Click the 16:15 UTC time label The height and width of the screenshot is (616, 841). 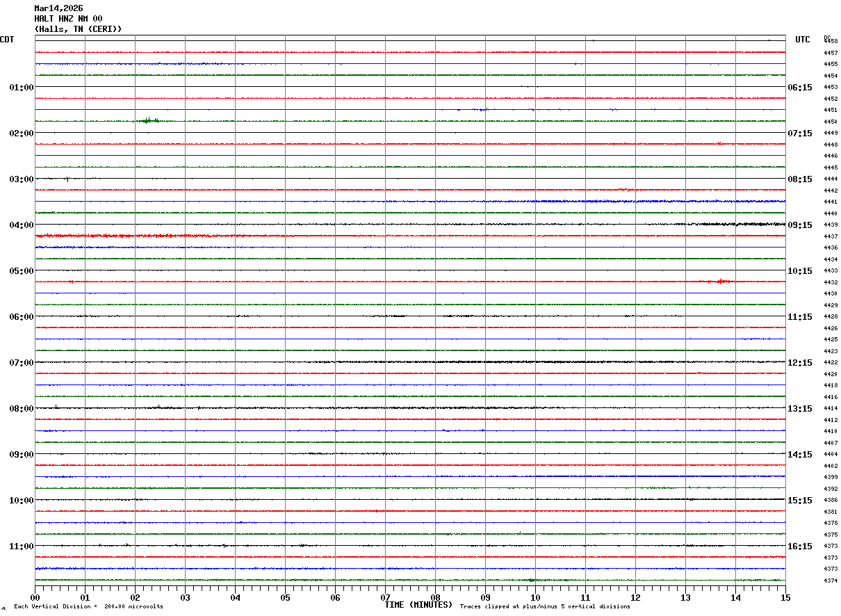click(799, 546)
